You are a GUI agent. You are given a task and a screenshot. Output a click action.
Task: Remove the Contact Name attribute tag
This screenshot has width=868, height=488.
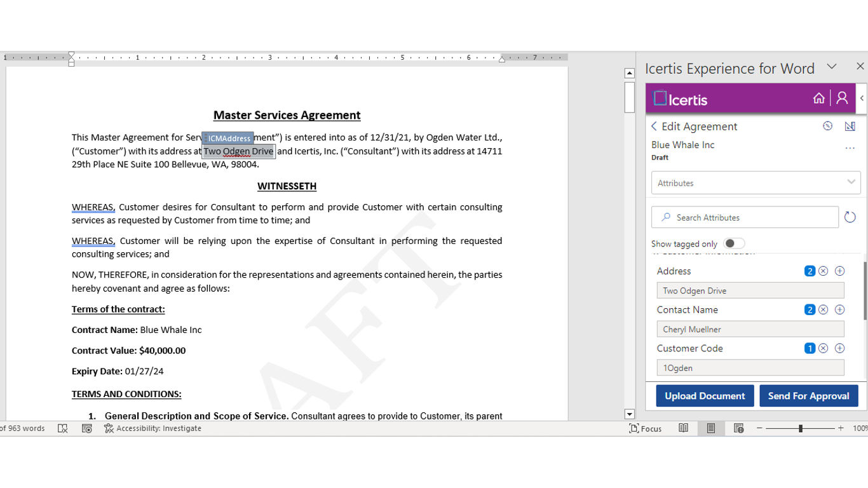tap(824, 310)
